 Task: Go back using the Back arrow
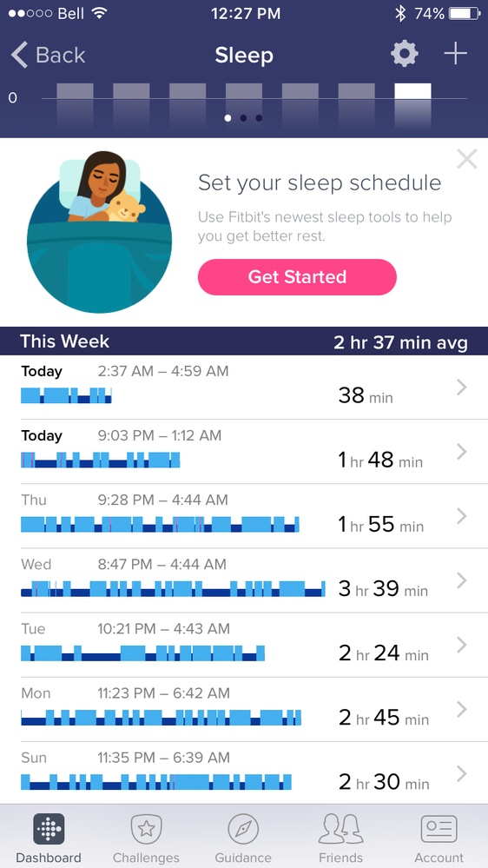click(x=48, y=56)
